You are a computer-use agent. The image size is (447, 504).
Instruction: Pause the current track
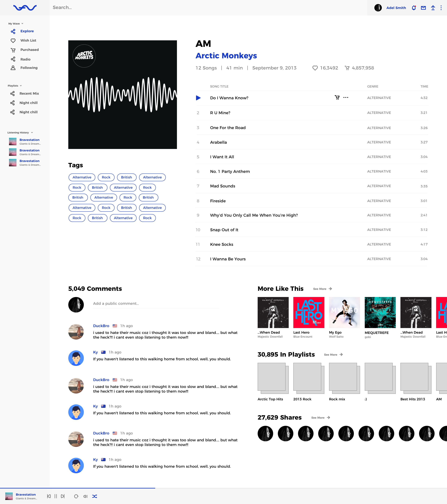coord(56,496)
